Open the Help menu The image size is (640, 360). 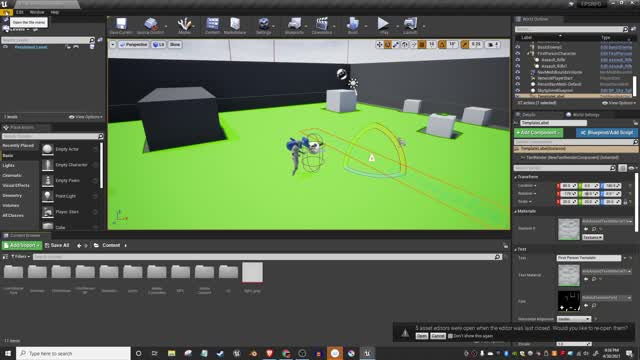point(55,12)
